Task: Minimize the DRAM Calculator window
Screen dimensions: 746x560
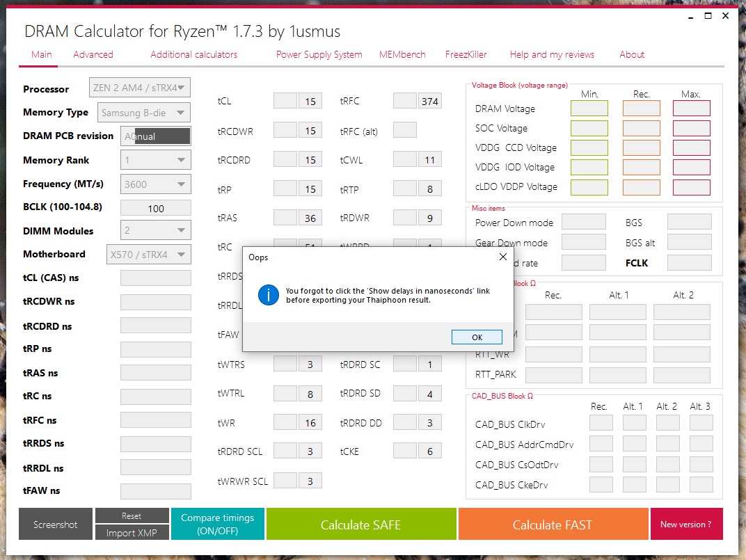Action: coord(690,16)
